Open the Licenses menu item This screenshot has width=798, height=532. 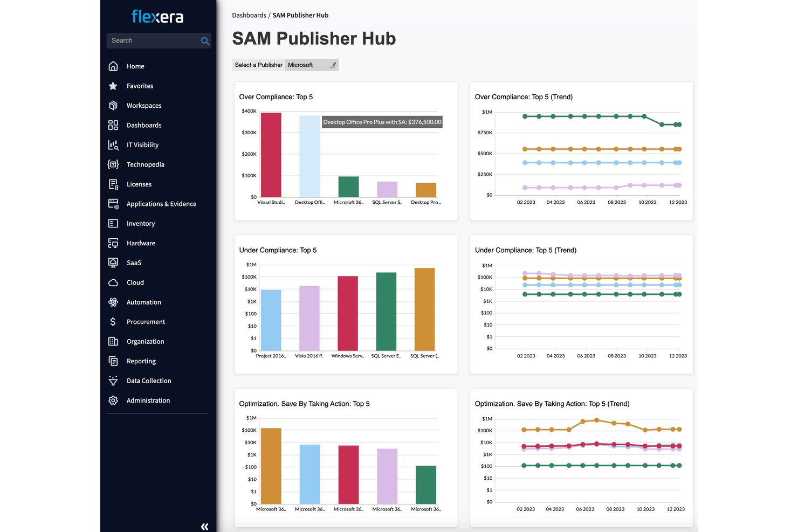pos(139,184)
